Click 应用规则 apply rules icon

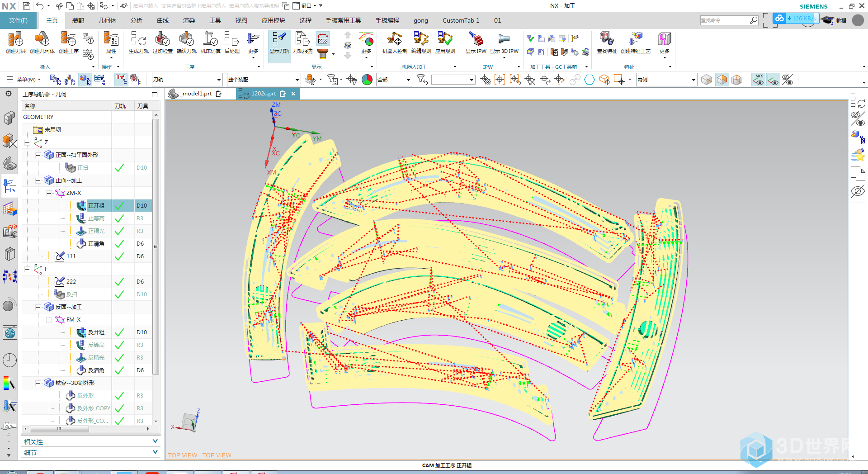(445, 43)
